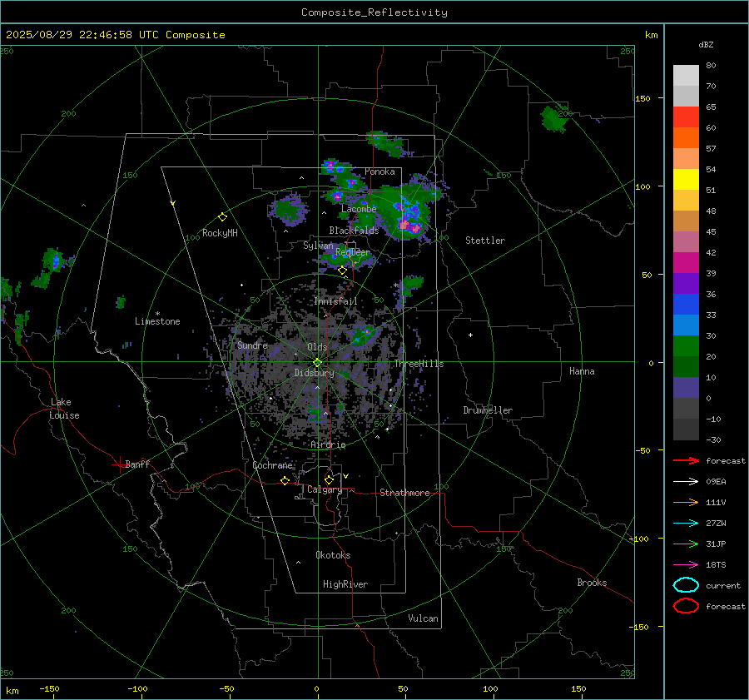Pick the yellow 51-54 dBZ legend swatch
The width and height of the screenshot is (749, 700).
tap(686, 180)
